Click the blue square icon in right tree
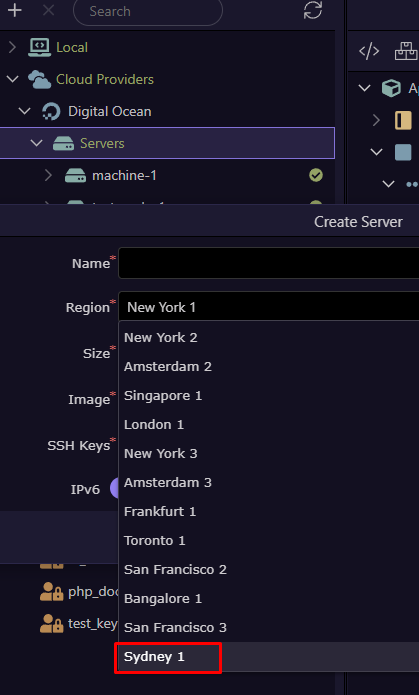419x695 pixels. pyautogui.click(x=403, y=152)
